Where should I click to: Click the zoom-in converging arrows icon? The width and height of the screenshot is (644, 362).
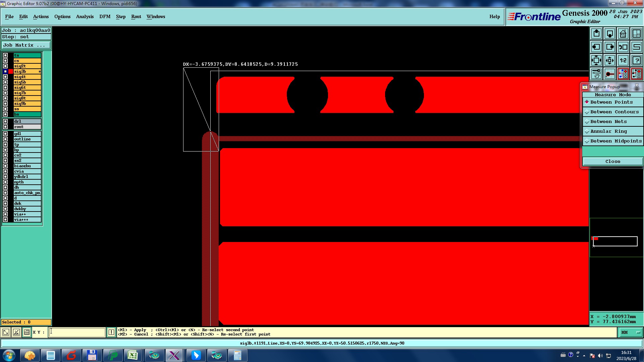coord(610,60)
